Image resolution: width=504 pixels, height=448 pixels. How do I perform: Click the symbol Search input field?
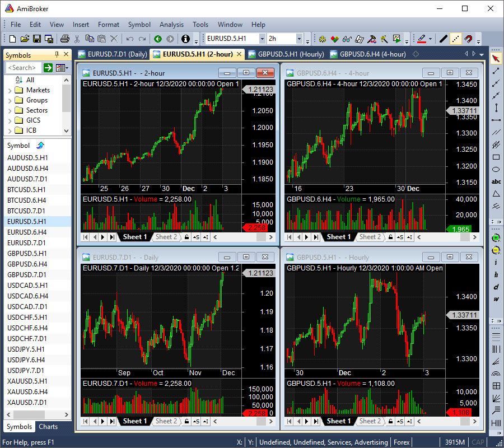pos(23,68)
